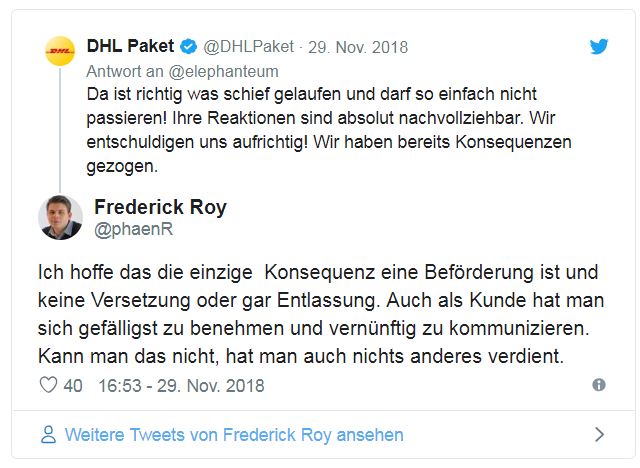Click the Twitter bird icon
Viewport: 640px width, 468px height.
point(598,46)
